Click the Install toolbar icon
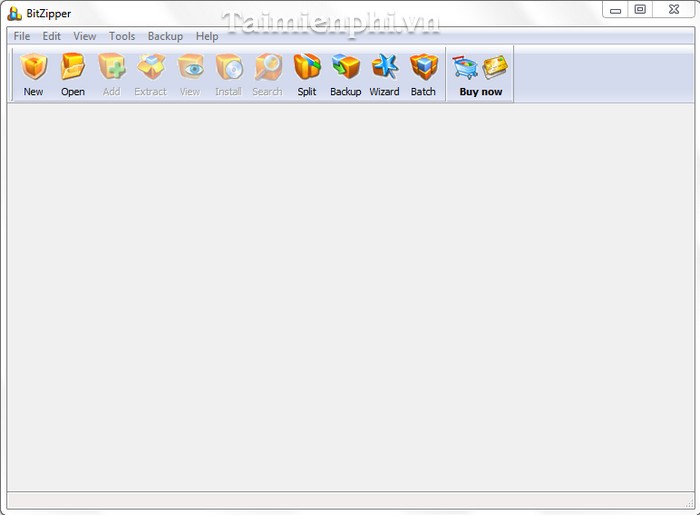 coord(229,68)
